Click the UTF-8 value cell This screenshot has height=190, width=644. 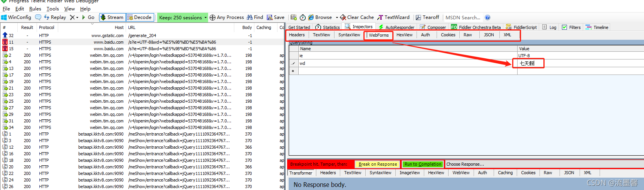pyautogui.click(x=580, y=56)
